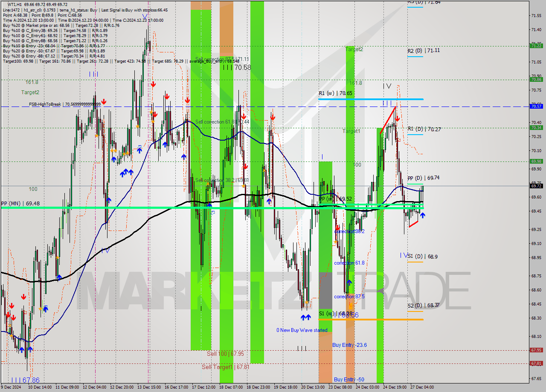Select the '20 Dec 13:00' time label
546x392 pixels.
pyautogui.click(x=312, y=387)
